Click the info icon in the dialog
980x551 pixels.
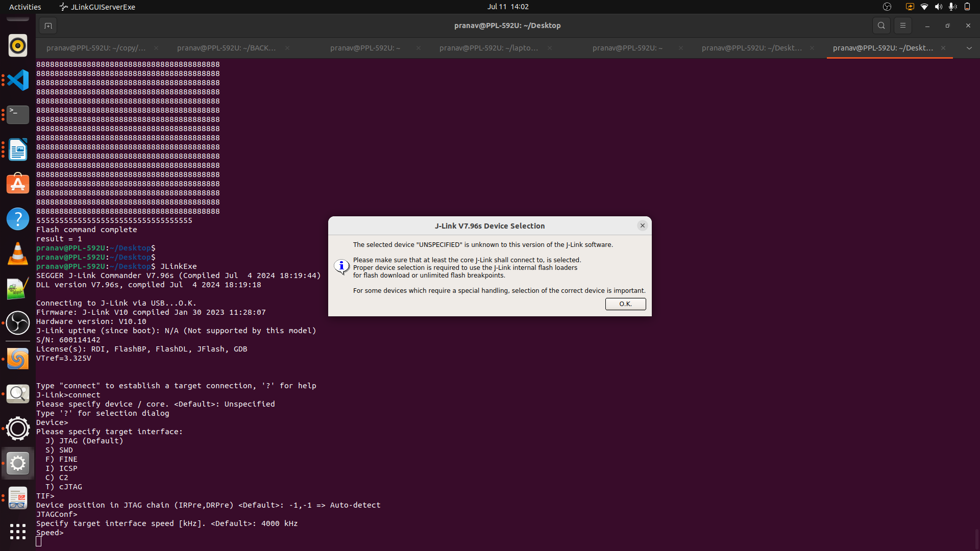pos(341,266)
